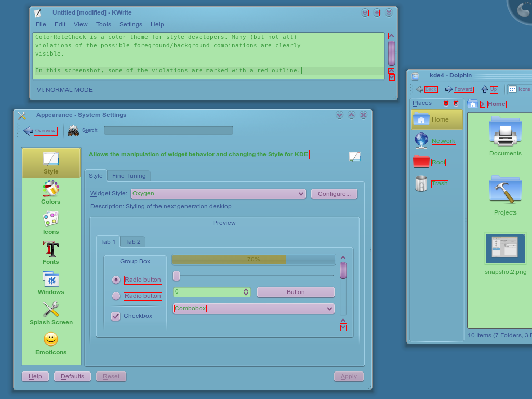Toggle the Checkbox in the preview Group Box
Image resolution: width=532 pixels, height=399 pixels.
[x=116, y=316]
